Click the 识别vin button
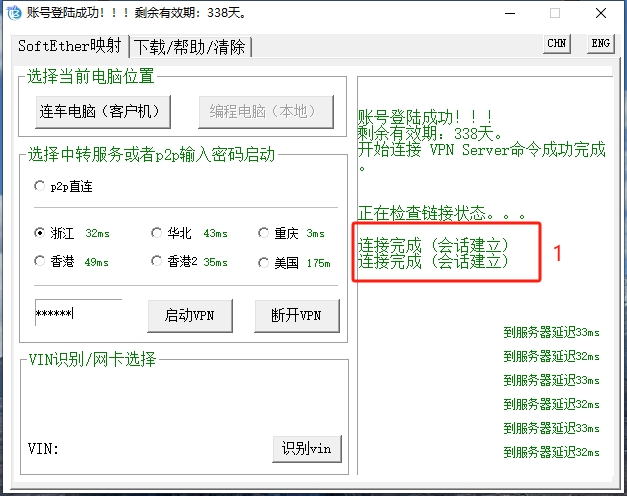The width and height of the screenshot is (627, 496). pos(306,448)
